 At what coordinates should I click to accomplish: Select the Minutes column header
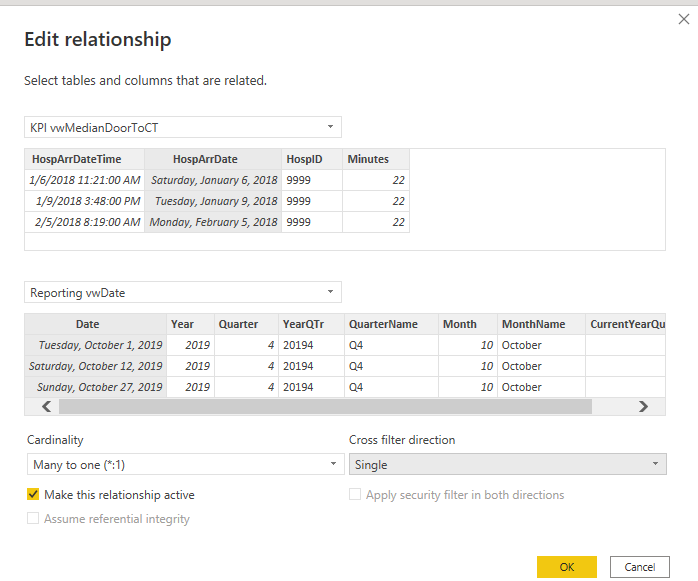[x=376, y=159]
